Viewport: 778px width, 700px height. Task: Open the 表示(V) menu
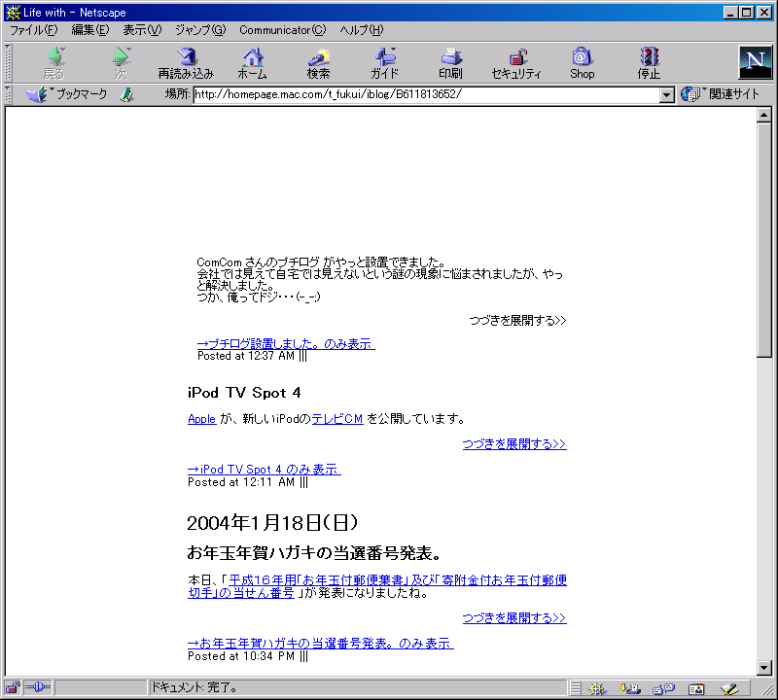[142, 30]
